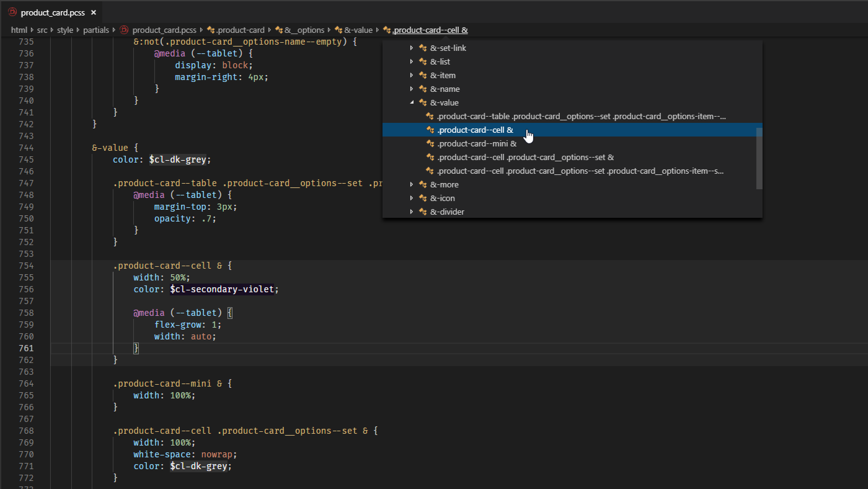Click PostCSS icon in breadcrumb bar
Image resolution: width=868 pixels, height=489 pixels.
tap(124, 30)
